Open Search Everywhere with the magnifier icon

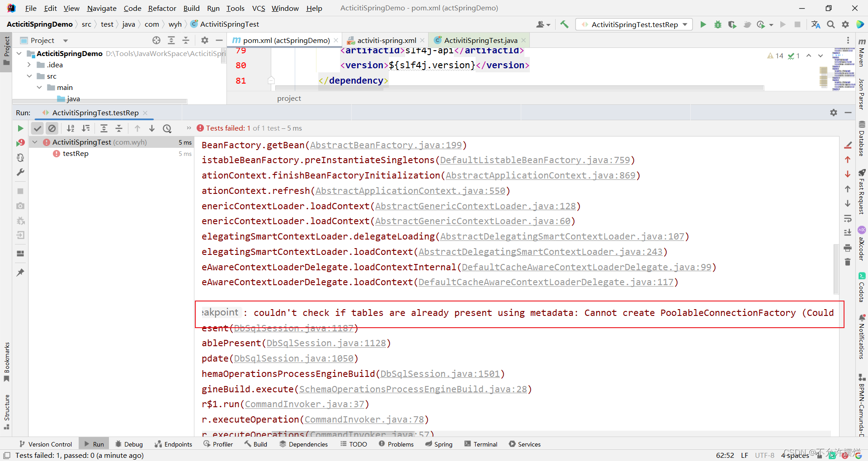pyautogui.click(x=831, y=24)
